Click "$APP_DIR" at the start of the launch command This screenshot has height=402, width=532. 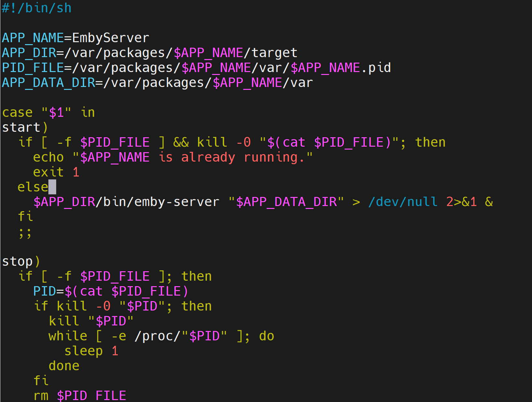(x=64, y=202)
